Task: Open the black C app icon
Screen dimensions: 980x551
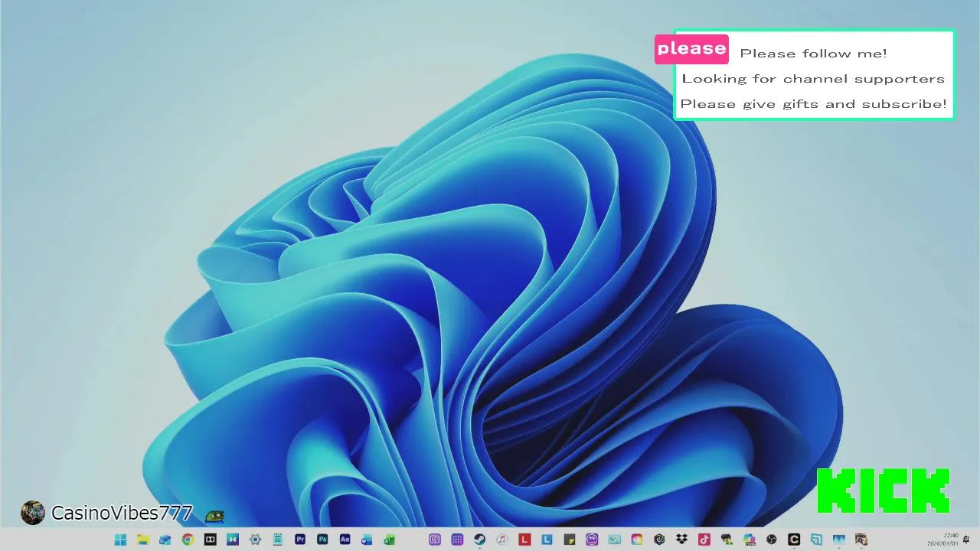Action: point(794,540)
